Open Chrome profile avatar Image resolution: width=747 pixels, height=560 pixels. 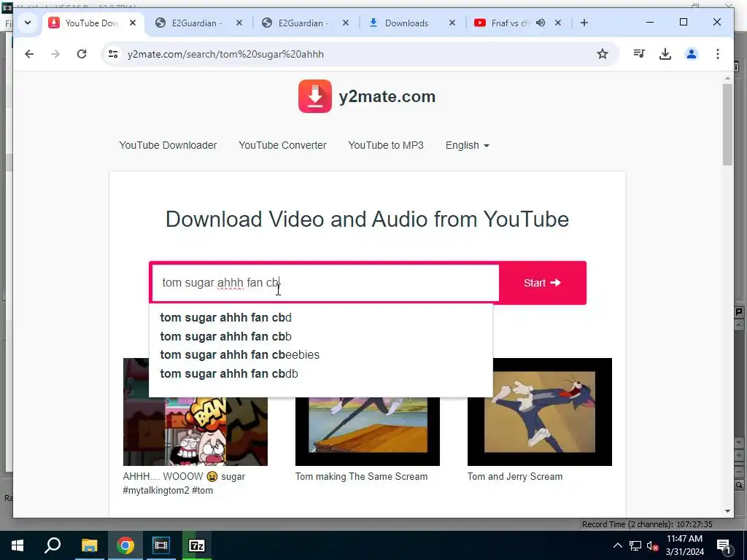692,54
